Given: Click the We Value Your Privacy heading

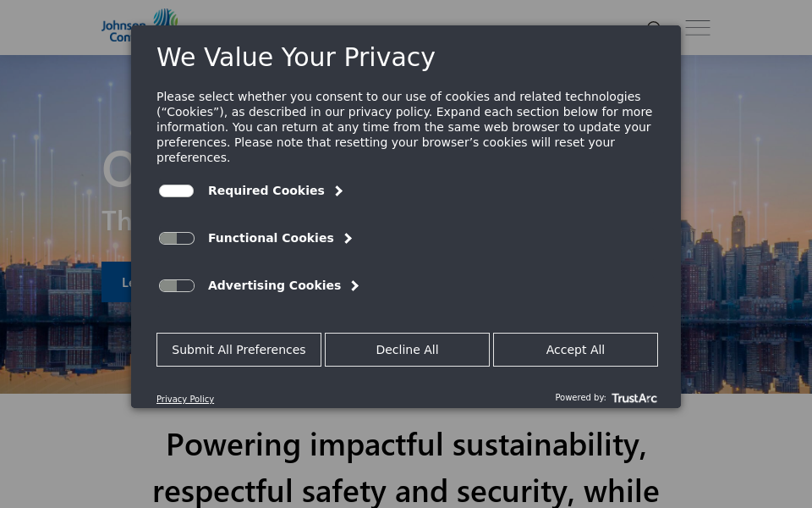Looking at the screenshot, I should (296, 57).
